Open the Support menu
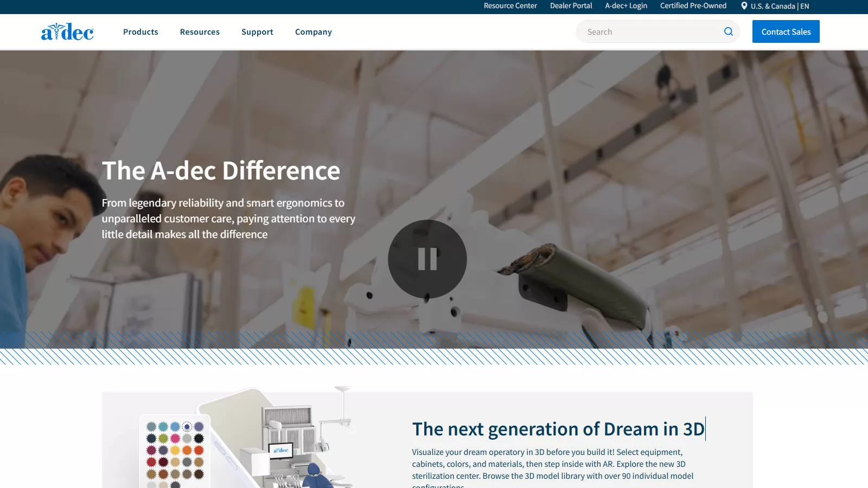Image resolution: width=868 pixels, height=488 pixels. point(257,32)
